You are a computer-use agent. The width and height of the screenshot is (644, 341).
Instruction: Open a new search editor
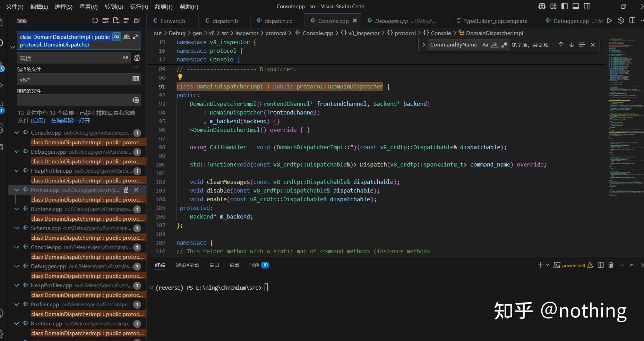tap(116, 21)
